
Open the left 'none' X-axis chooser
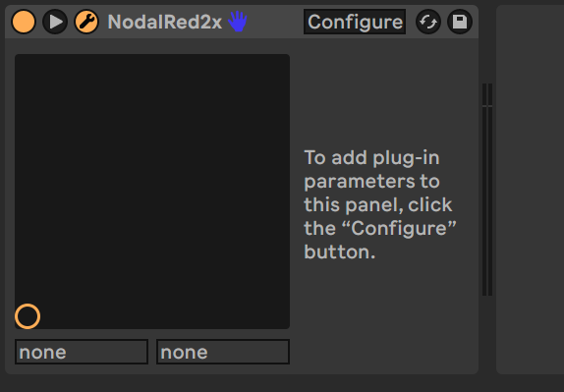(82, 352)
